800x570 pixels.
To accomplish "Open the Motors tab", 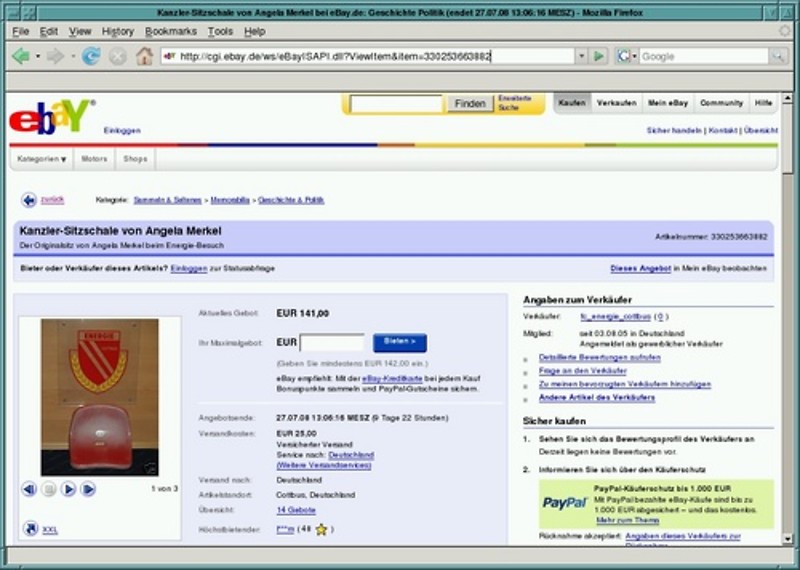I will [x=94, y=159].
